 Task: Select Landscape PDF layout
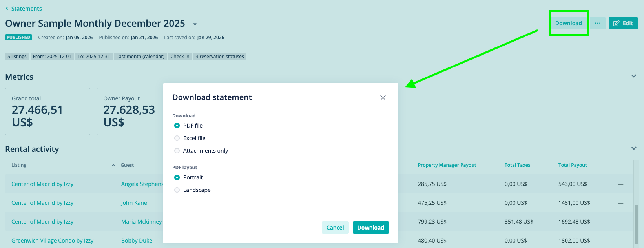point(177,190)
